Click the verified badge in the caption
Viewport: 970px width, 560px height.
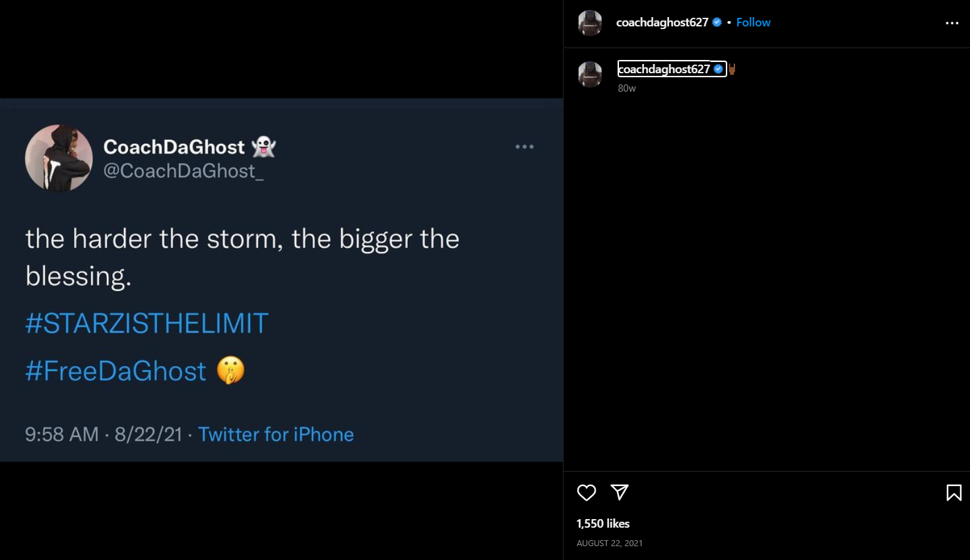719,69
